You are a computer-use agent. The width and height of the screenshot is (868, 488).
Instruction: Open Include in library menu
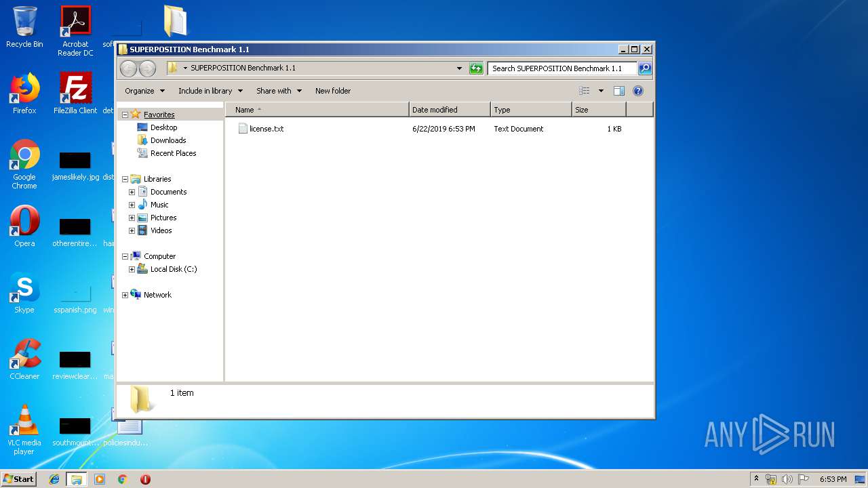[210, 91]
